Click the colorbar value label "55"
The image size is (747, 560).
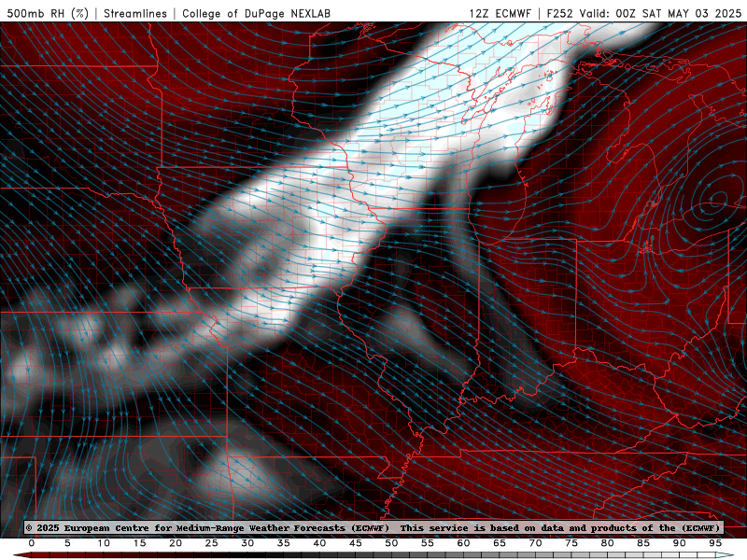tap(428, 543)
